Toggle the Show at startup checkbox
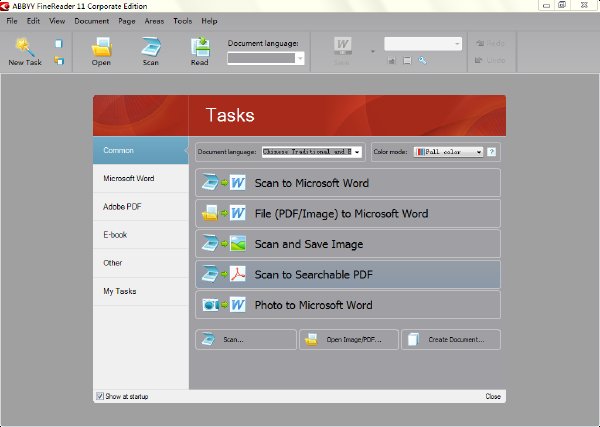The width and height of the screenshot is (600, 427). coord(100,396)
